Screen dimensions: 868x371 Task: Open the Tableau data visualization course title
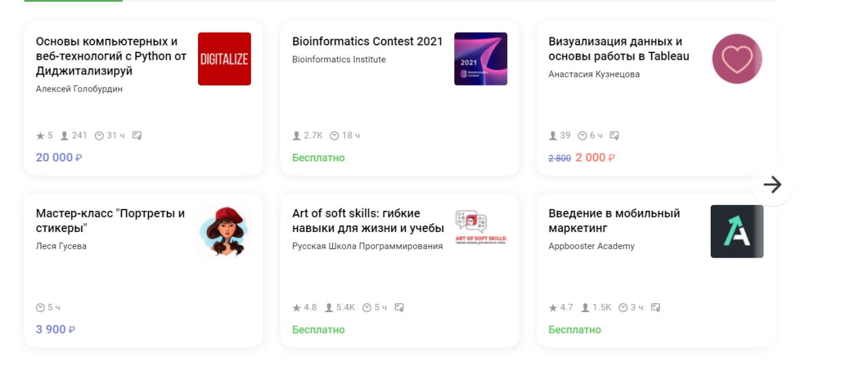pyautogui.click(x=618, y=49)
